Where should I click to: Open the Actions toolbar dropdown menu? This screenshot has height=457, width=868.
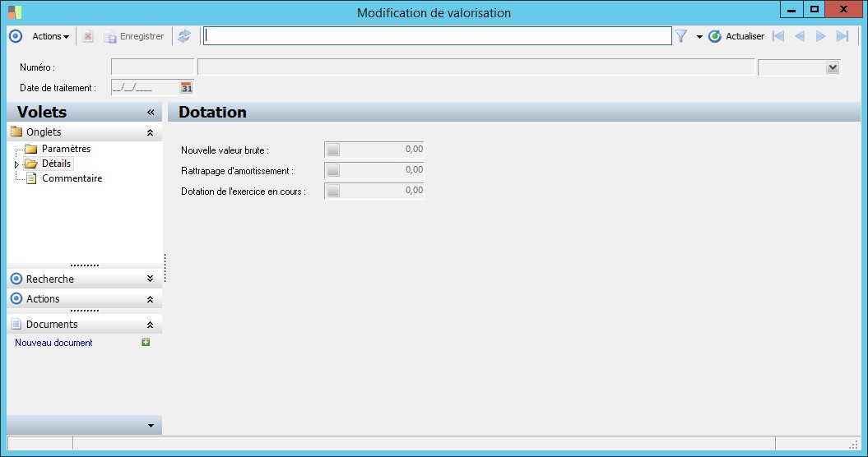(x=50, y=36)
